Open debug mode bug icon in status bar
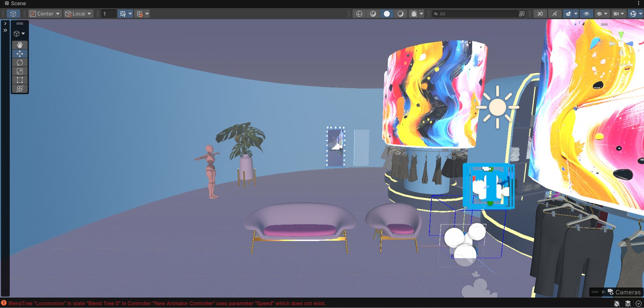 [617, 304]
